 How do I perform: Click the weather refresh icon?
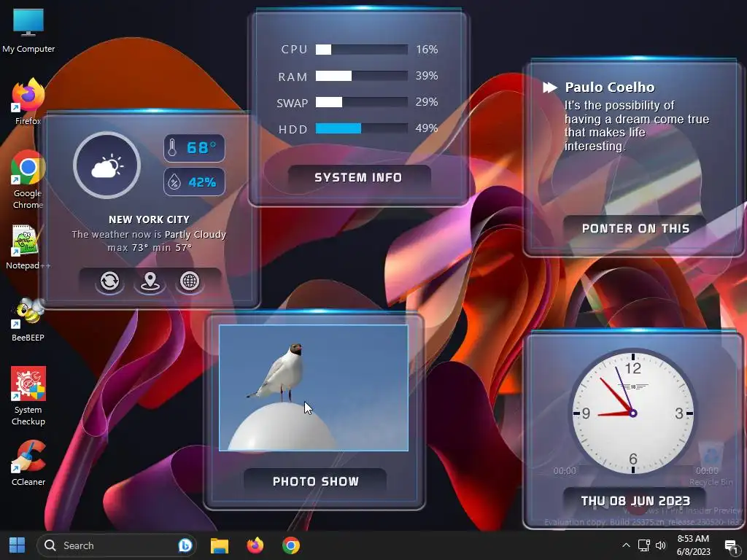110,281
